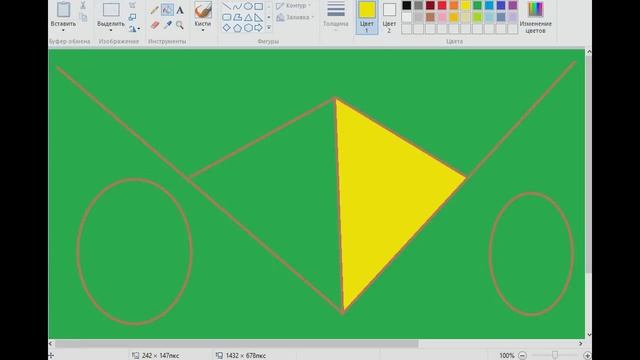The image size is (640, 360).
Task: Open the Rotate dropdown arrow
Action: (139, 29)
